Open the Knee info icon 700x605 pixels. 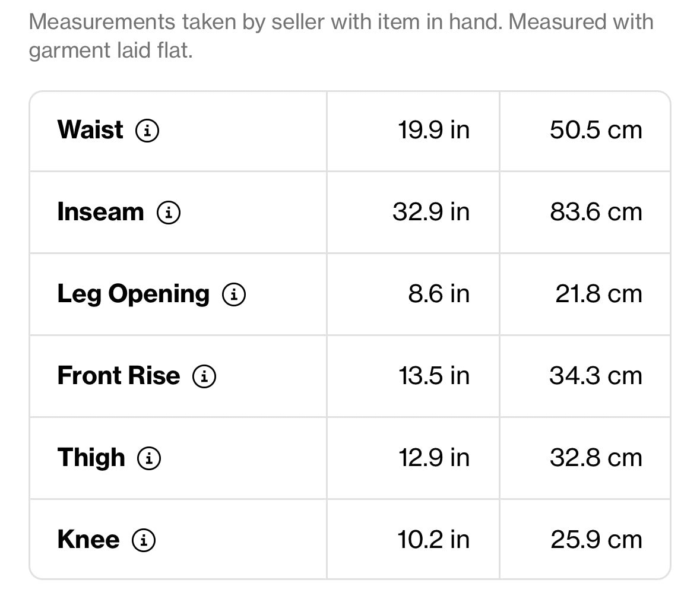(144, 540)
